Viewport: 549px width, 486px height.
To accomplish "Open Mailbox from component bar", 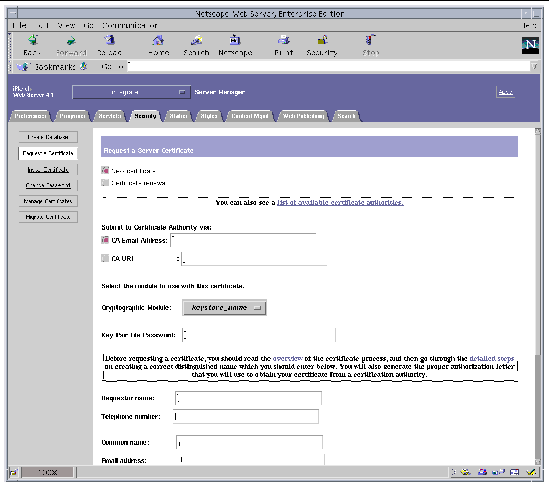I will click(482, 472).
